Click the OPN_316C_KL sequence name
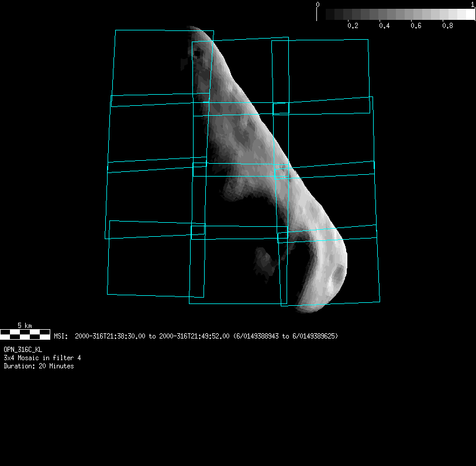476x466 pixels. (23, 349)
